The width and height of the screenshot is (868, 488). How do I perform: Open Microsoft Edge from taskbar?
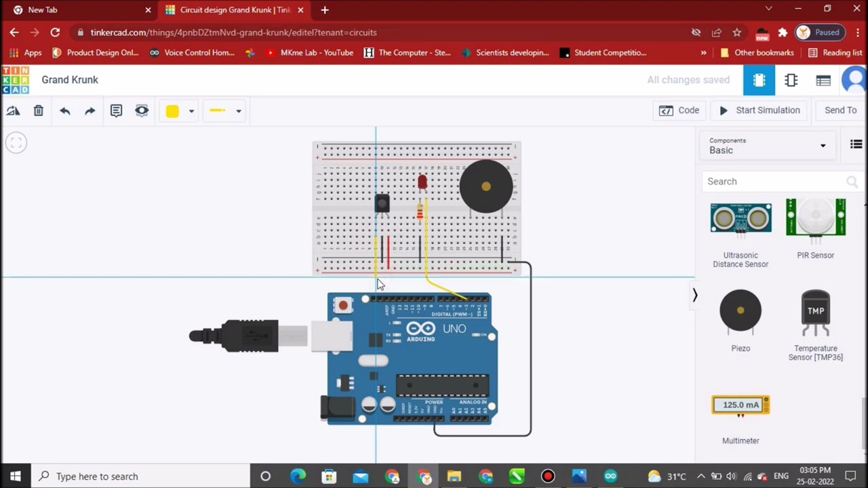point(298,476)
